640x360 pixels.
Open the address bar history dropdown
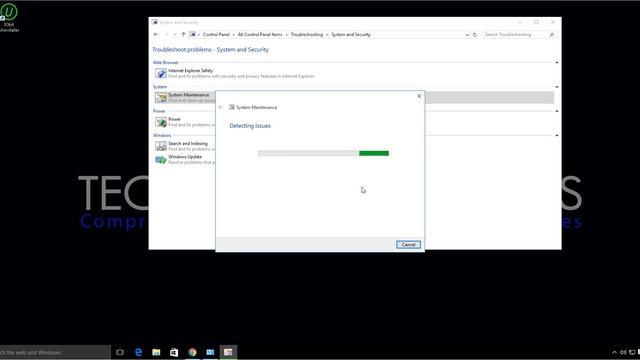(467, 35)
